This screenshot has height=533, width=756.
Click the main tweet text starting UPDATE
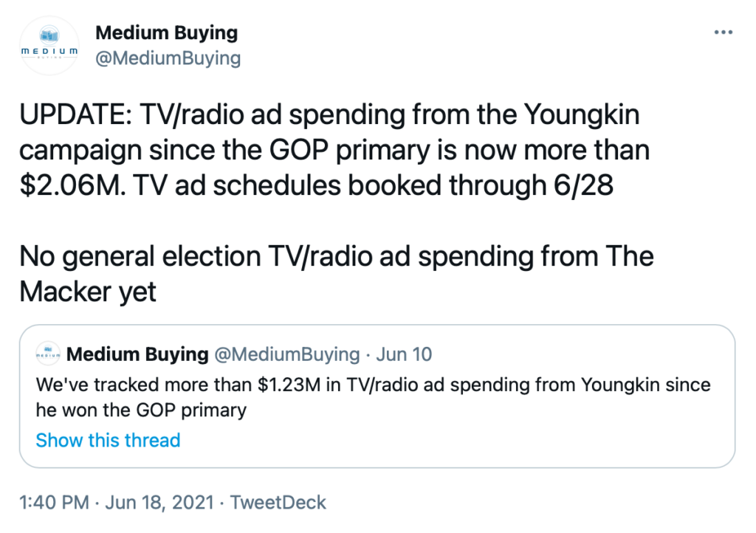click(334, 149)
